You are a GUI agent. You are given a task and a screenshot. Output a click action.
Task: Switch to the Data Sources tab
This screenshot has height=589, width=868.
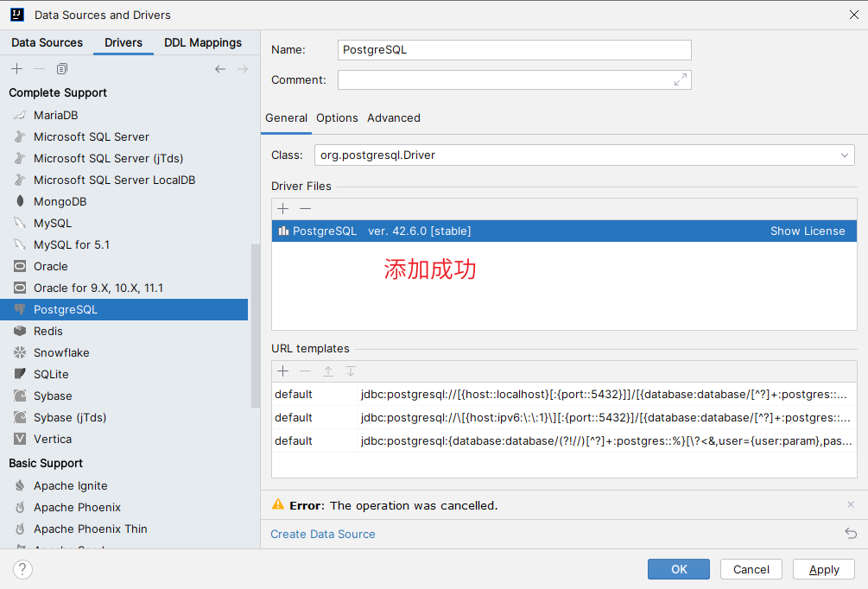47,42
